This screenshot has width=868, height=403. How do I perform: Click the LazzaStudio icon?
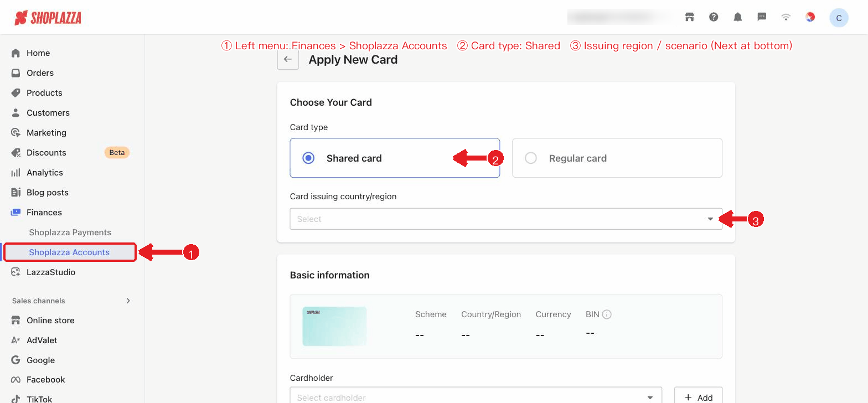(15, 272)
